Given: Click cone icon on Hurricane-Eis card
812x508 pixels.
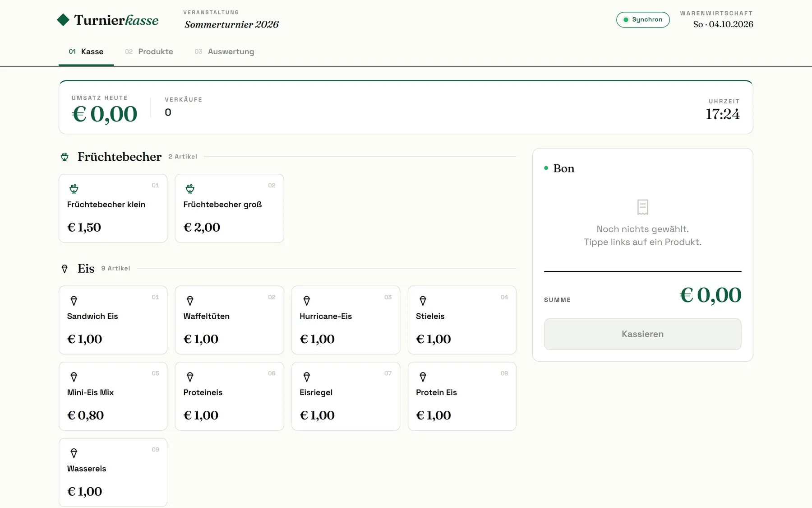Looking at the screenshot, I should [307, 300].
